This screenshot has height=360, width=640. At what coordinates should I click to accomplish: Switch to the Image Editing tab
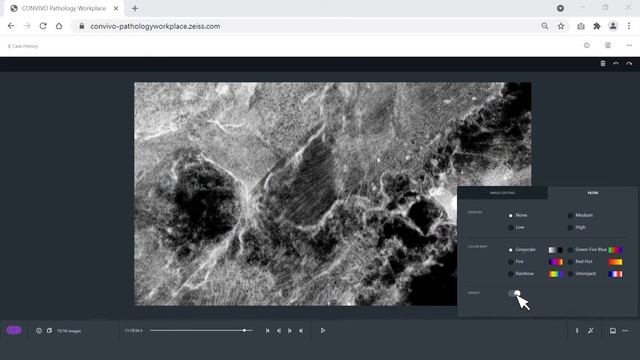point(502,193)
